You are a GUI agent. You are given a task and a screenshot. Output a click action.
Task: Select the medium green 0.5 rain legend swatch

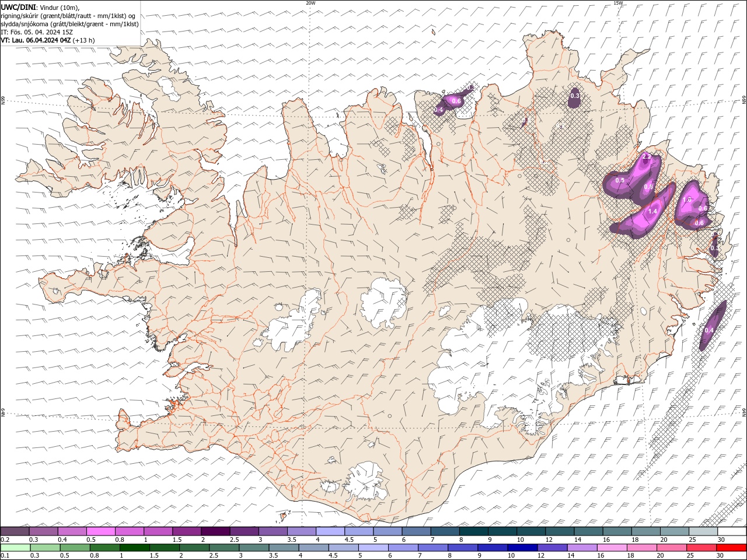(75, 548)
